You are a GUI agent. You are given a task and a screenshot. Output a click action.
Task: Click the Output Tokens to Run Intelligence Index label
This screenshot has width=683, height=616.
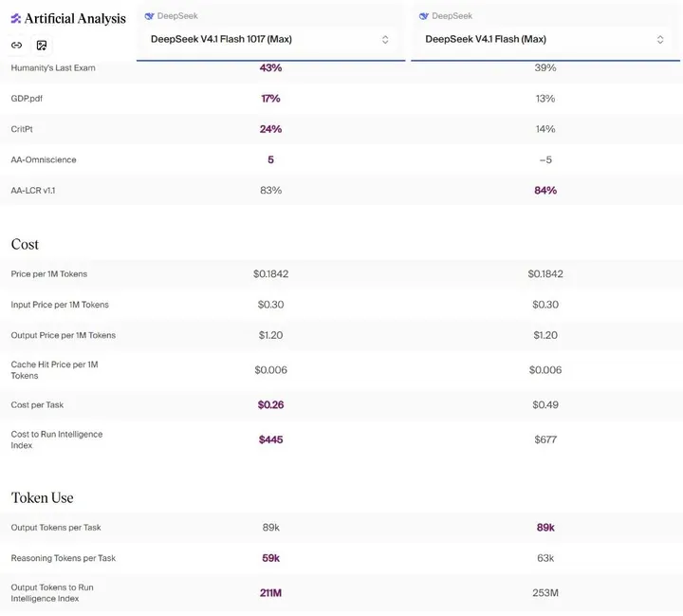(52, 593)
